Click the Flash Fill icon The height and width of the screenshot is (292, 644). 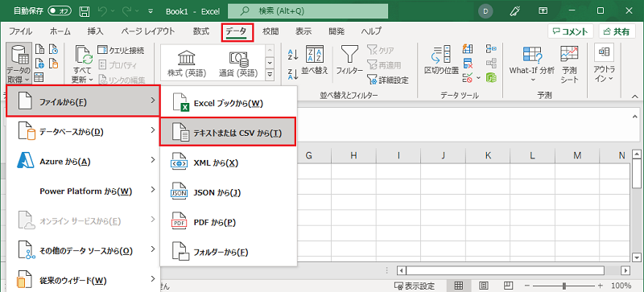click(x=468, y=49)
